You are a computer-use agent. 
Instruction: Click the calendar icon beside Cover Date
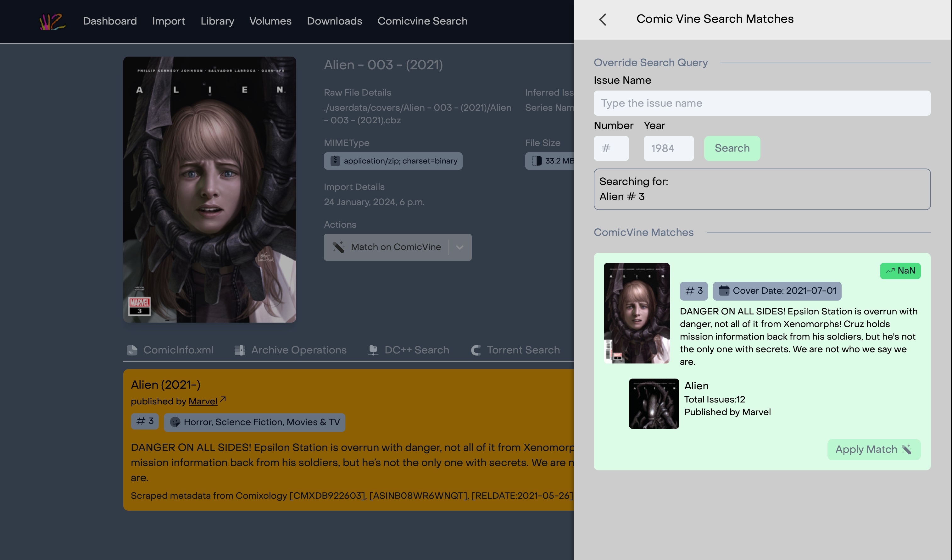pos(724,291)
